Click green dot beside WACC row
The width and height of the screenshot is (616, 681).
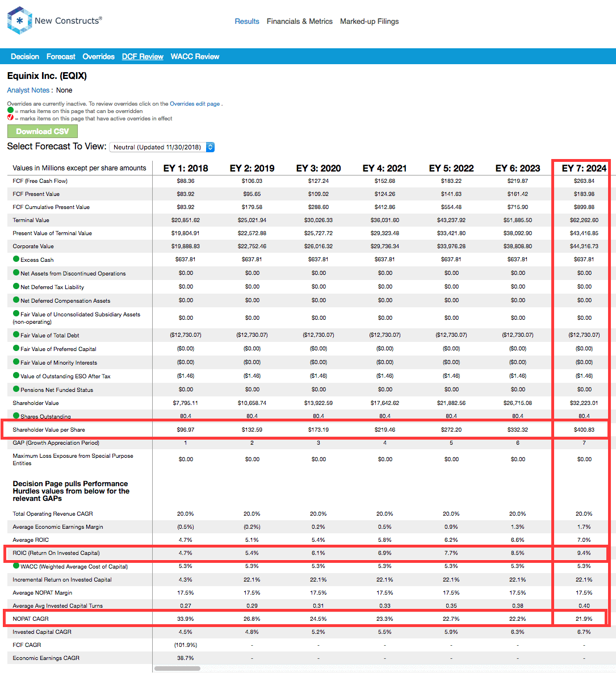click(16, 566)
